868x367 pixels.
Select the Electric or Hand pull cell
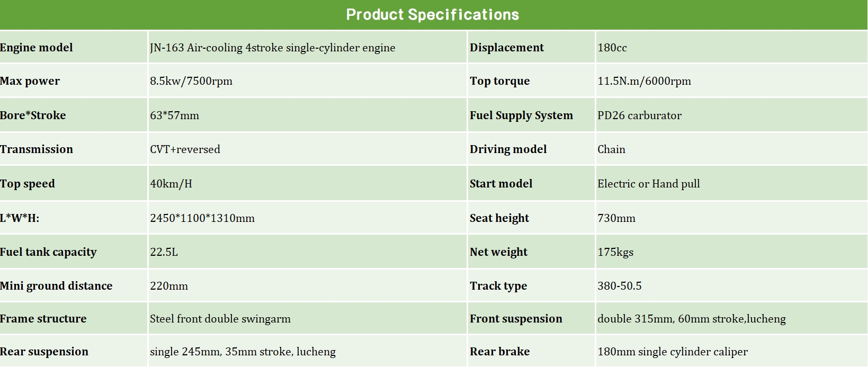point(648,184)
